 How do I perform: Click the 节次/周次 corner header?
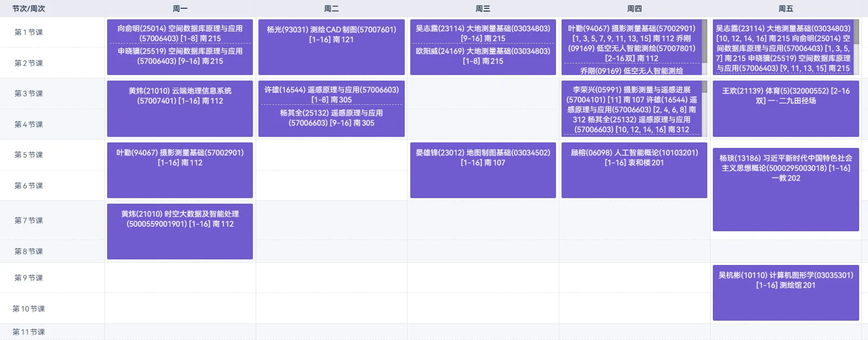[x=29, y=8]
